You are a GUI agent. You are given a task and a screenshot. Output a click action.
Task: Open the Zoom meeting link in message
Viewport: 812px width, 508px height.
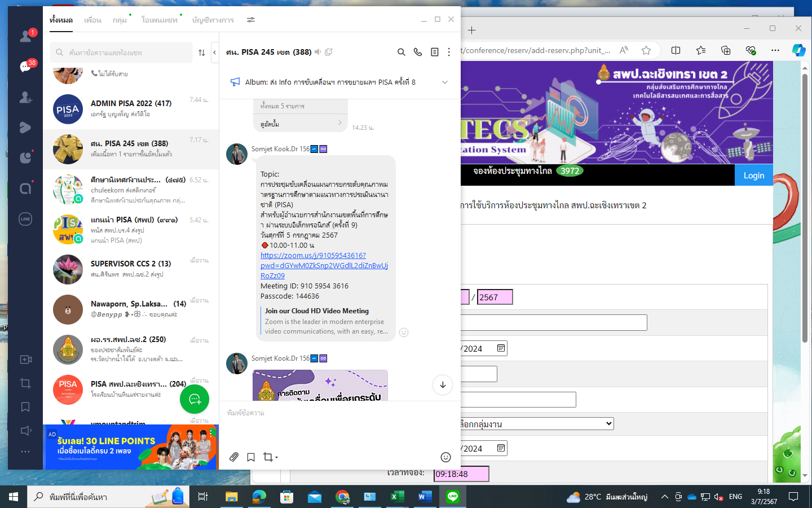coord(324,265)
